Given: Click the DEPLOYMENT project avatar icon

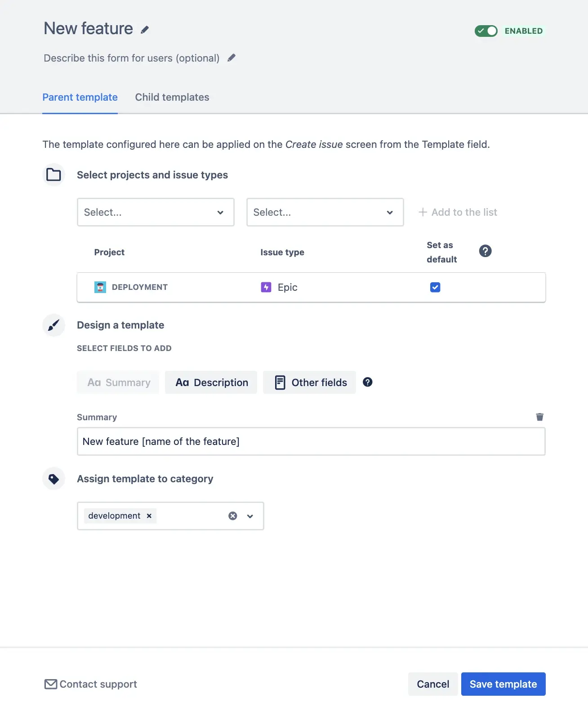Looking at the screenshot, I should click(x=100, y=287).
